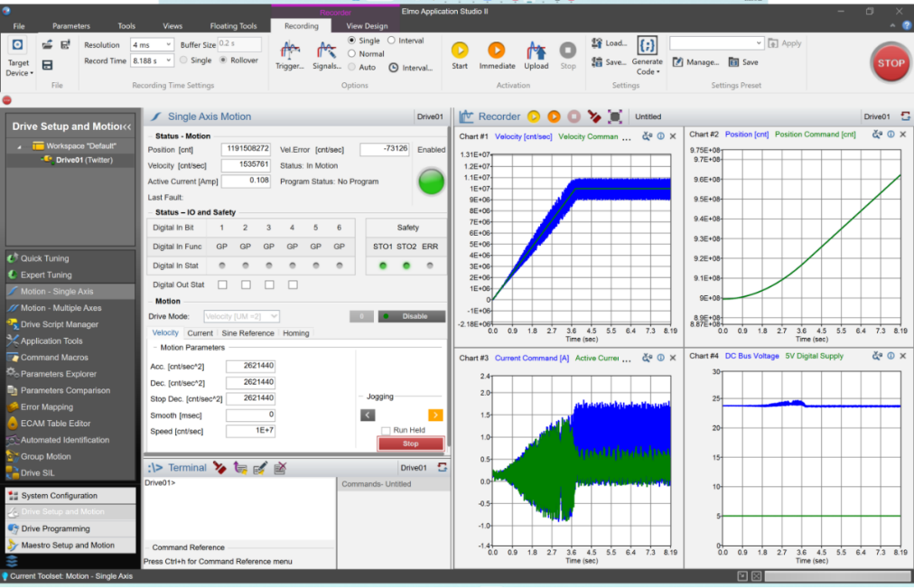
Task: Refresh the Terminal Drive01 connection icon
Action: click(x=443, y=467)
